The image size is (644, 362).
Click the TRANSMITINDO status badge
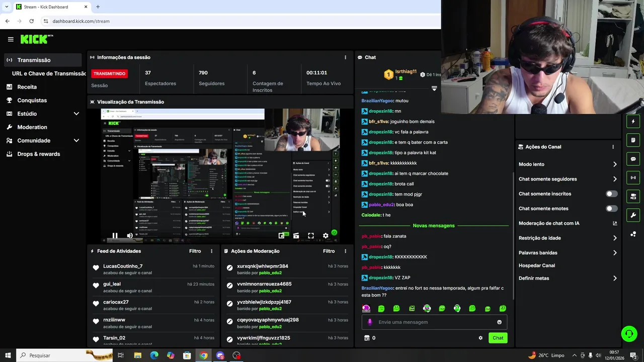tap(109, 73)
